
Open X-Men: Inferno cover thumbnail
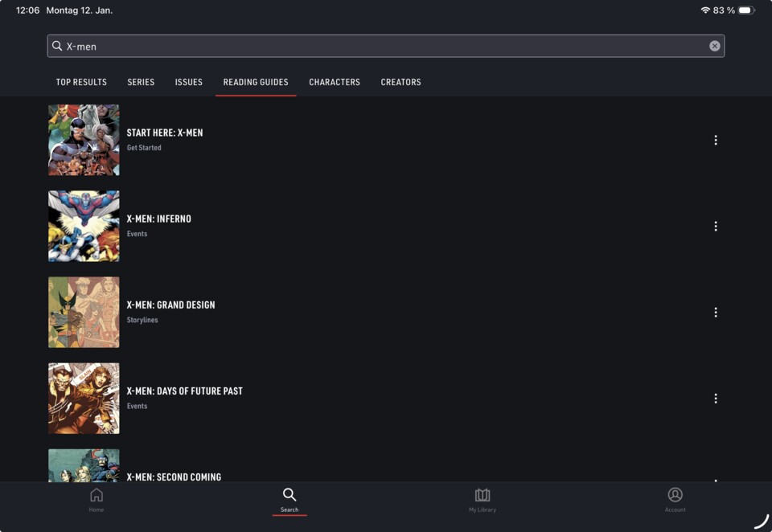pyautogui.click(x=84, y=226)
